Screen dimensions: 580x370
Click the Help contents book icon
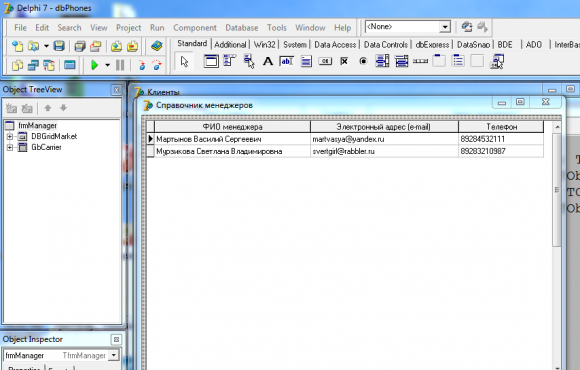pyautogui.click(x=157, y=46)
